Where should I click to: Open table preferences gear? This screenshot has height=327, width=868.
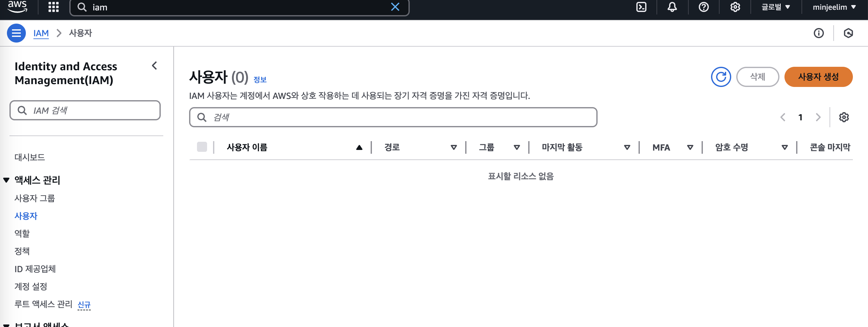tap(843, 117)
